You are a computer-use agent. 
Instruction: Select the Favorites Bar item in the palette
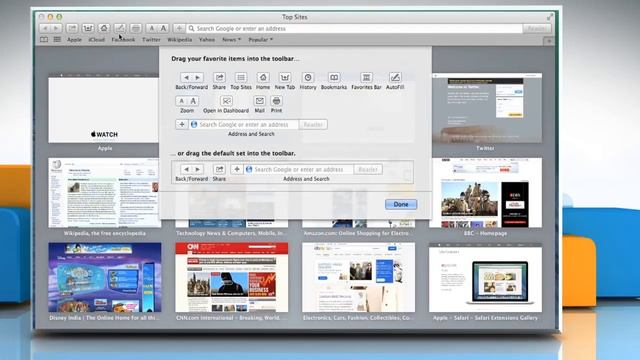point(366,81)
